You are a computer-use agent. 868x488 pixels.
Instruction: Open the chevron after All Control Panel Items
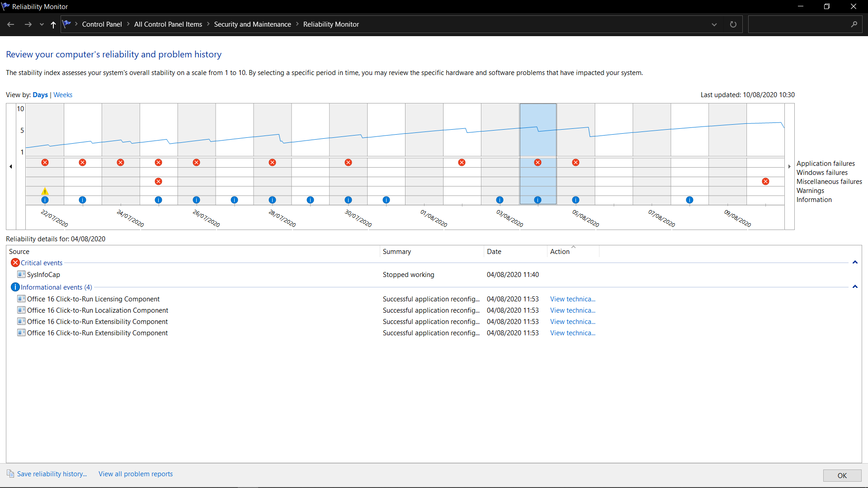tap(208, 24)
